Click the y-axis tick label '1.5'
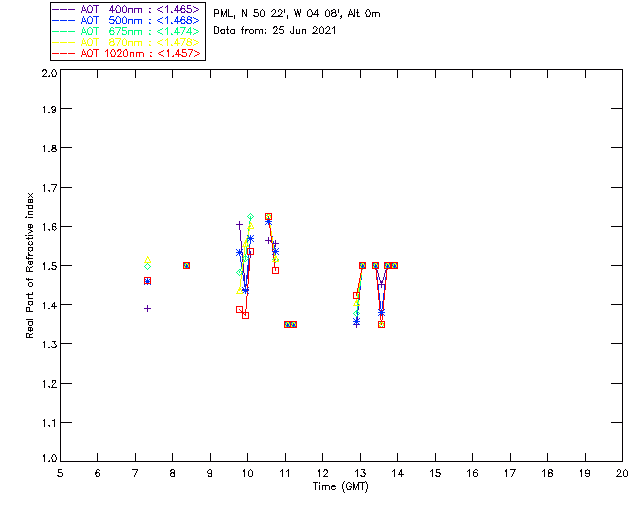This screenshot has height=512, width=640. point(49,266)
